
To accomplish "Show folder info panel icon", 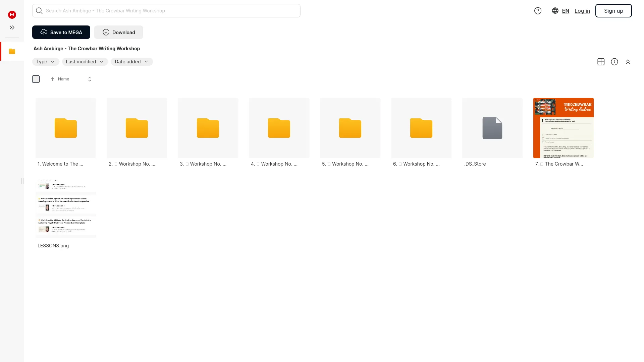I will click(614, 62).
